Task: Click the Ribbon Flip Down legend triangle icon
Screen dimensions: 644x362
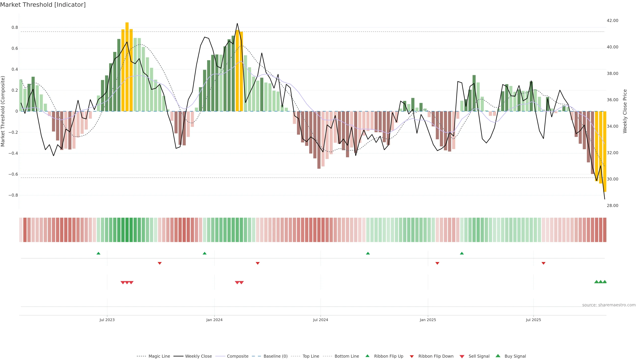Action: tap(412, 356)
